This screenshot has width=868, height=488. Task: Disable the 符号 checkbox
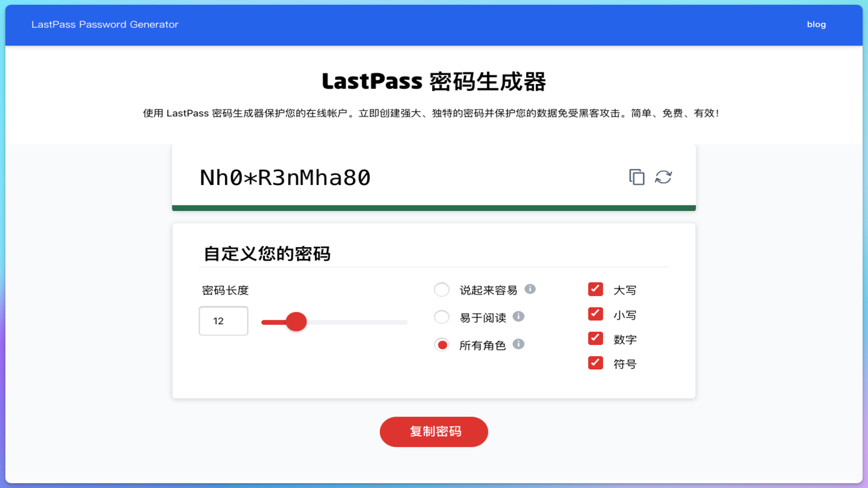pyautogui.click(x=595, y=363)
